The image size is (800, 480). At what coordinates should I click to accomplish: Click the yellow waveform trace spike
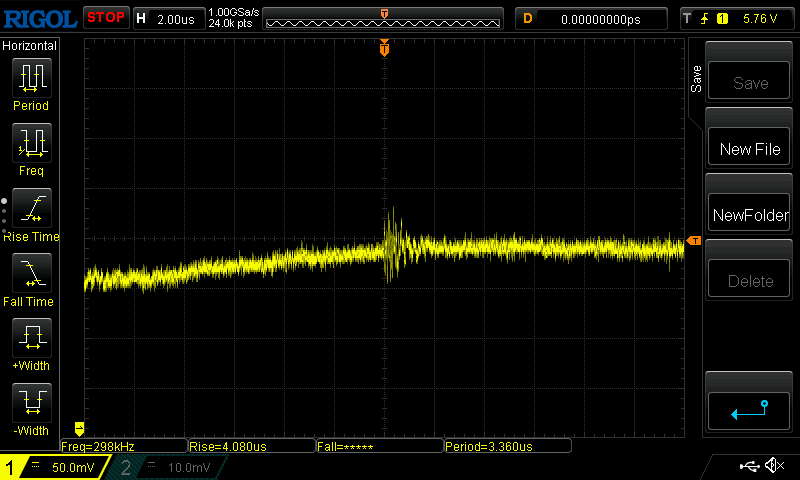pos(392,244)
